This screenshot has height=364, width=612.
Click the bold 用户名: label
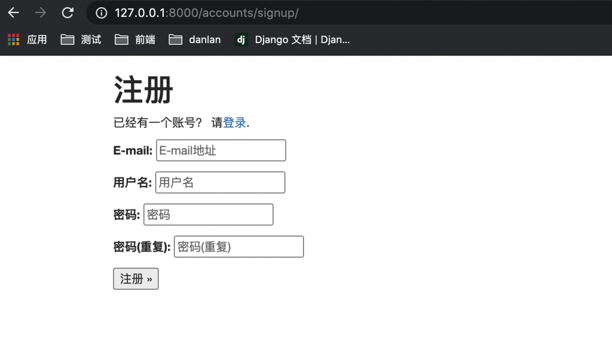coord(132,183)
